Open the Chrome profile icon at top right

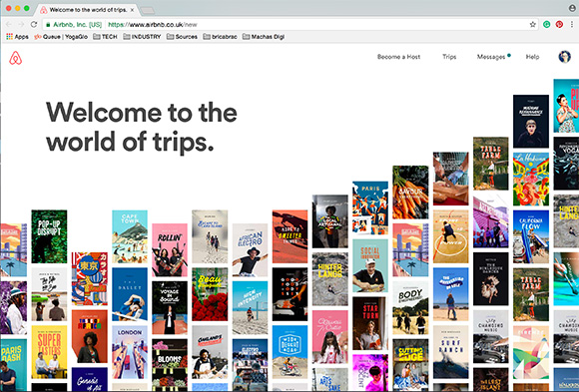[x=572, y=8]
